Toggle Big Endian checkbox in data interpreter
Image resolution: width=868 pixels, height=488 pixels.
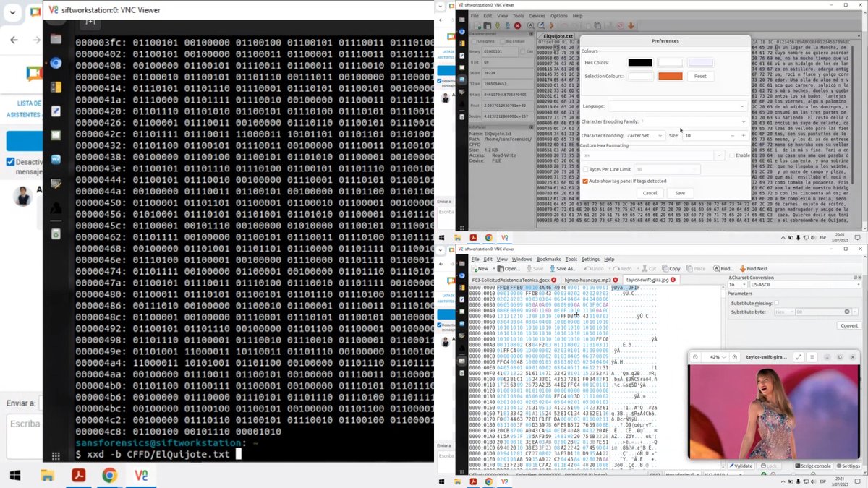502,41
